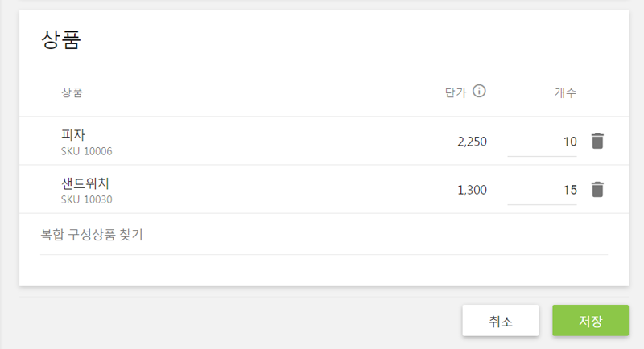
Task: Click the SKU 10030 label
Action: (86, 199)
